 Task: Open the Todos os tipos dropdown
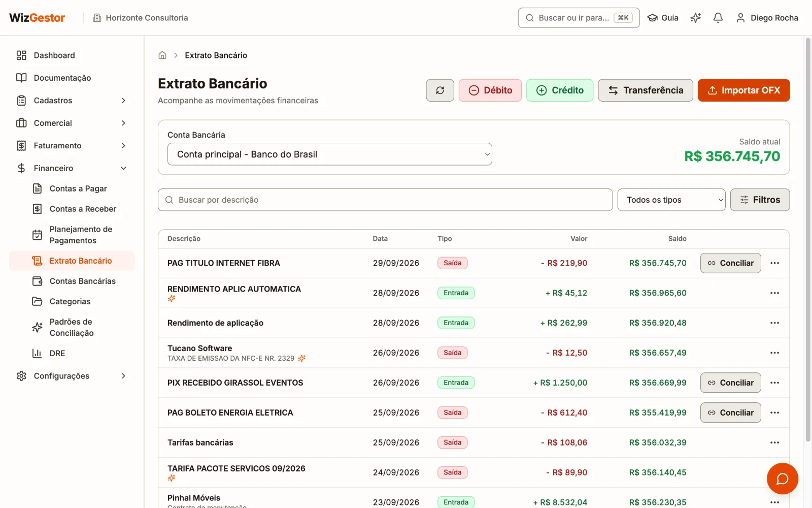coord(671,200)
